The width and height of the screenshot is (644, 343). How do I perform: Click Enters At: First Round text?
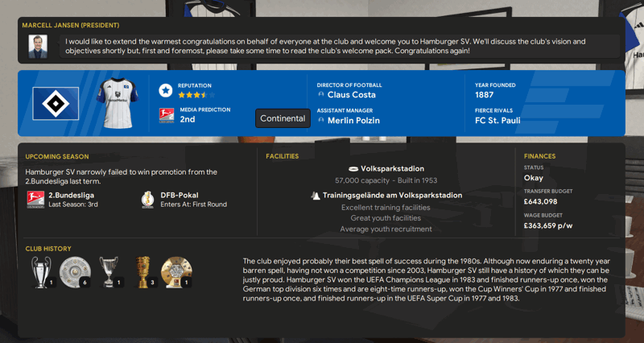coord(193,205)
